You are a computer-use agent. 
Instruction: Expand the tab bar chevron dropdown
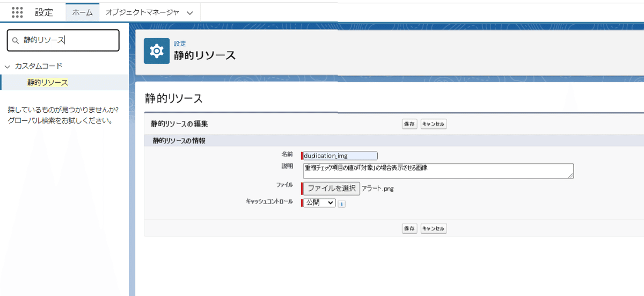(x=189, y=13)
